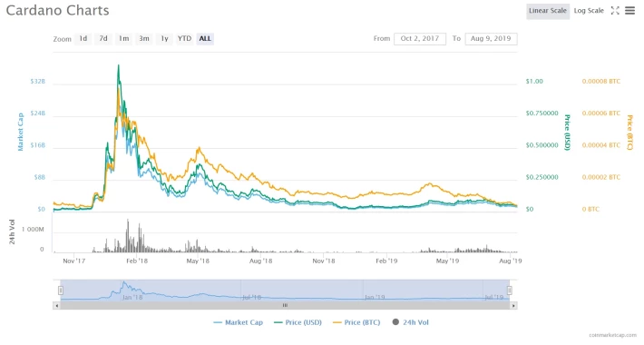Click the navigator scrollbar right arrow

(513, 306)
